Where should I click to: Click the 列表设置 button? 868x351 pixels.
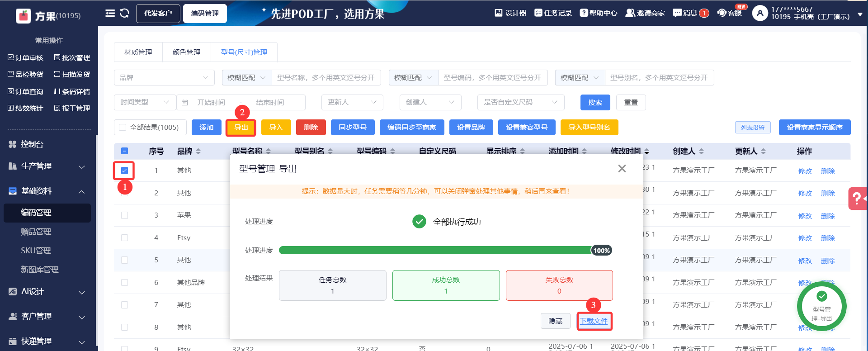753,128
